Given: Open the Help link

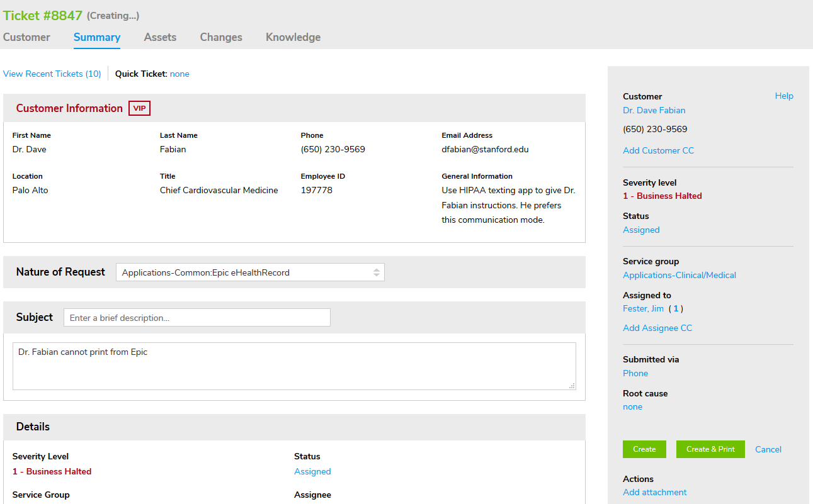Looking at the screenshot, I should [784, 96].
